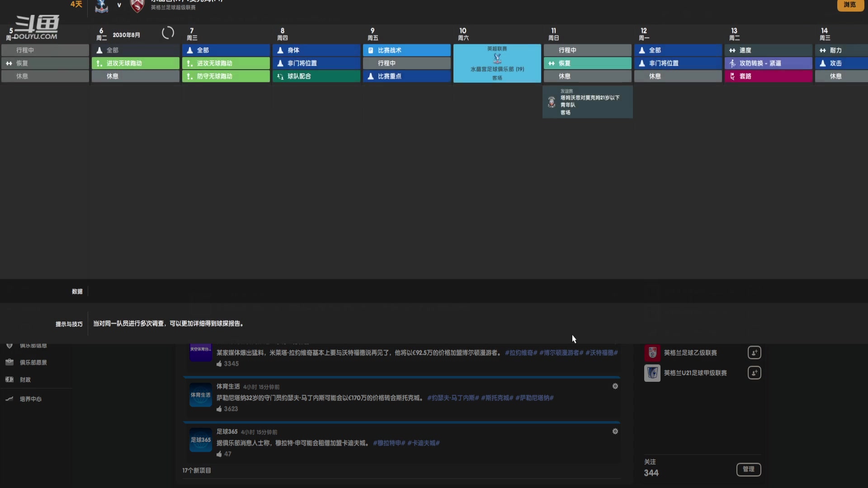The width and height of the screenshot is (868, 488).
Task: Click the 关注 count 344
Action: 651,473
